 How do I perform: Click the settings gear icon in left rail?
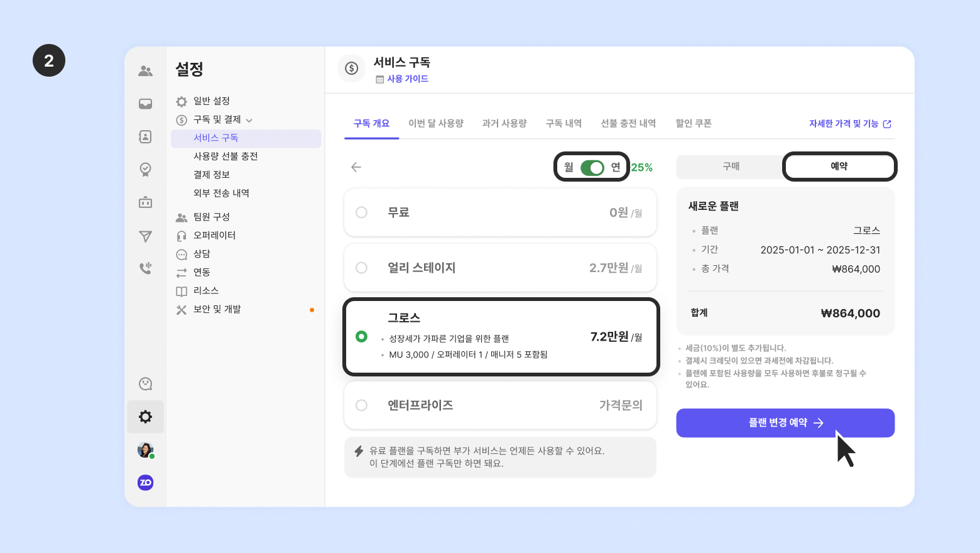(x=145, y=417)
